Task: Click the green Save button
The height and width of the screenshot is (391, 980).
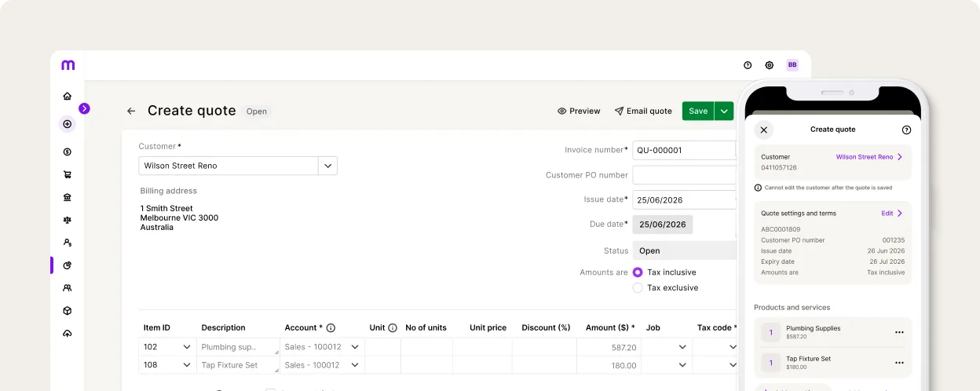Action: (x=698, y=111)
